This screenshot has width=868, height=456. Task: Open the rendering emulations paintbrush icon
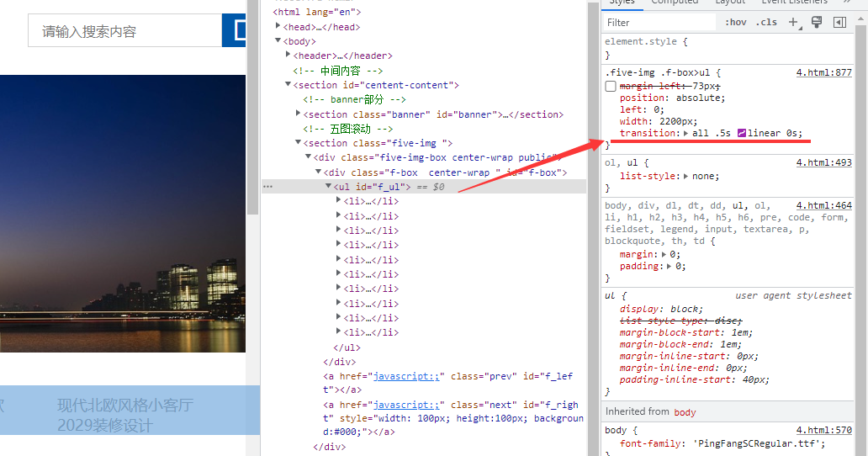817,22
